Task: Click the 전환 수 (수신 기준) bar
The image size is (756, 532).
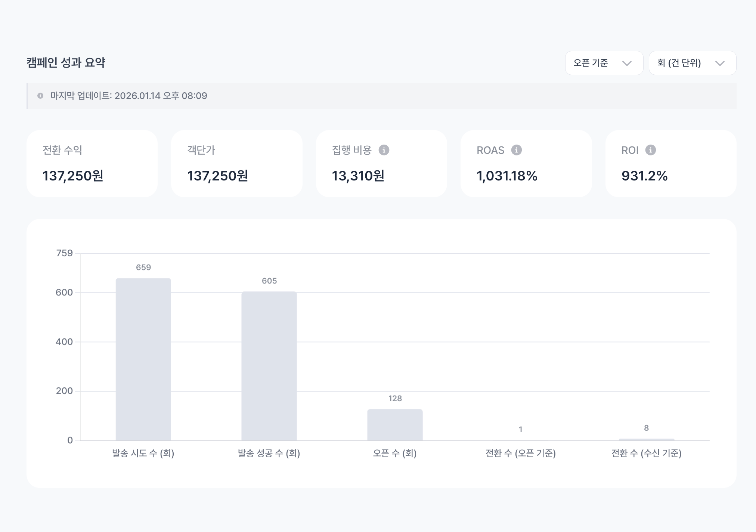Action: coord(646,439)
